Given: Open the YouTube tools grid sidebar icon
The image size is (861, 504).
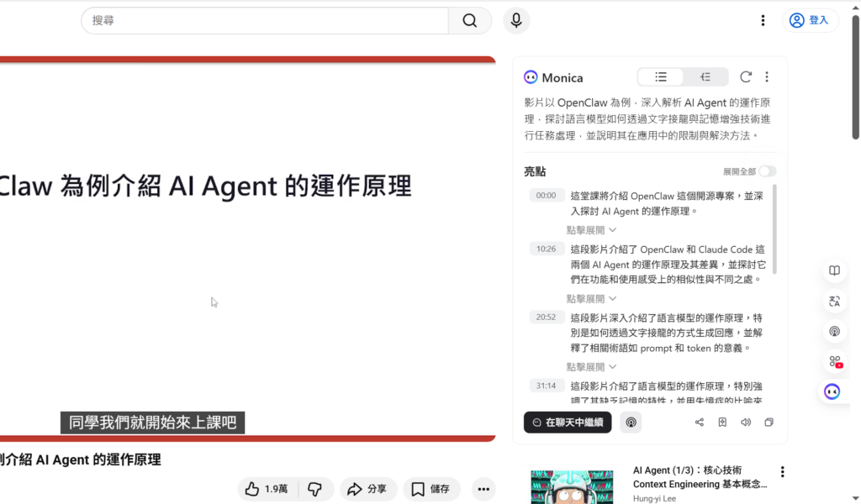Looking at the screenshot, I should click(x=835, y=362).
